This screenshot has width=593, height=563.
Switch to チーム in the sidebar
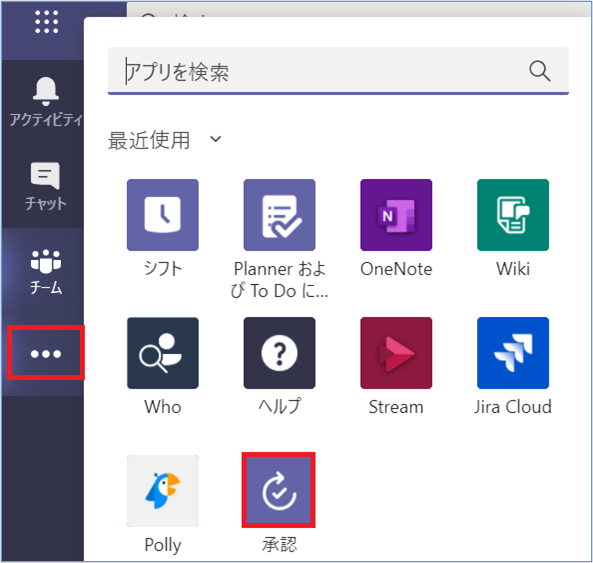coord(46,271)
